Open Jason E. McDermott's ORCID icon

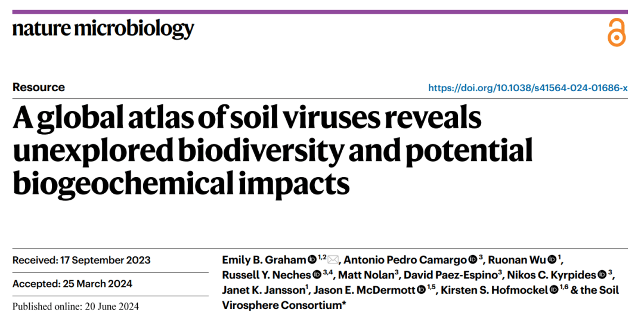[x=421, y=290]
